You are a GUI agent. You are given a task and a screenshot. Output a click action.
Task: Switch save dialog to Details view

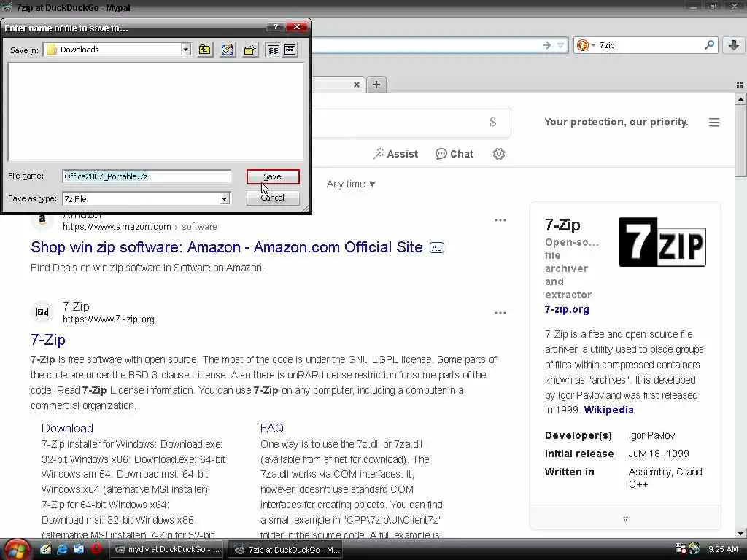tap(290, 50)
